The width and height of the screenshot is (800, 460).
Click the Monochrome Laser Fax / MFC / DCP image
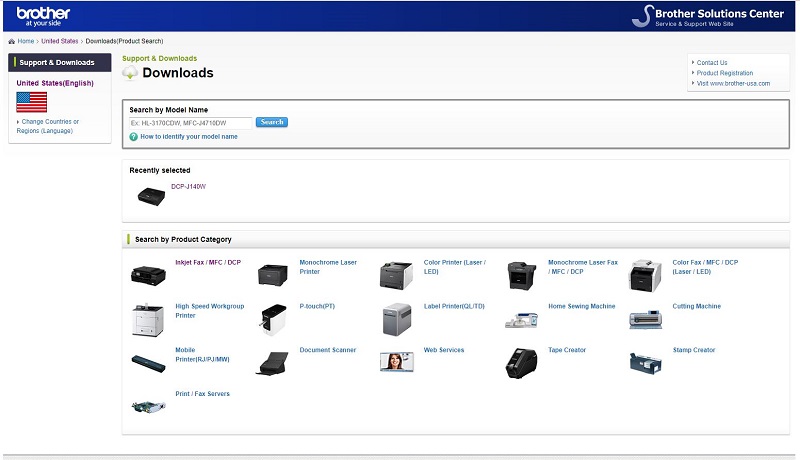tap(521, 275)
